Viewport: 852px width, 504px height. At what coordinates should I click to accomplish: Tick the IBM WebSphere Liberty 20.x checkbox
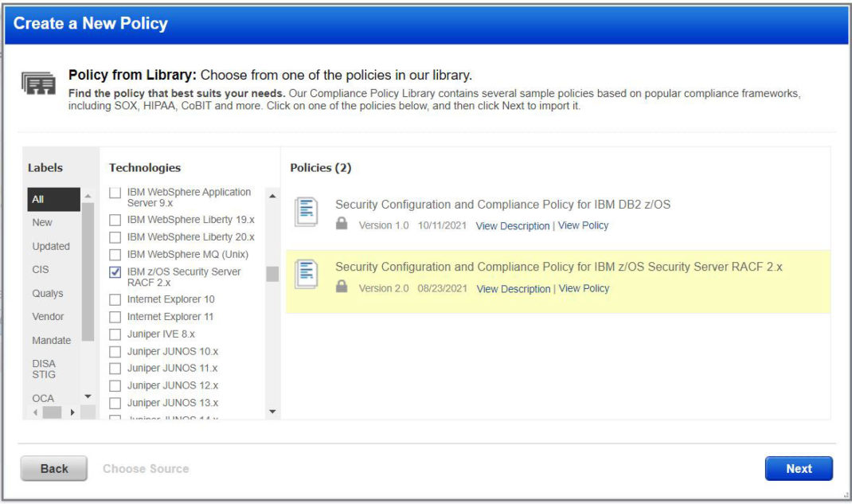[x=115, y=237]
